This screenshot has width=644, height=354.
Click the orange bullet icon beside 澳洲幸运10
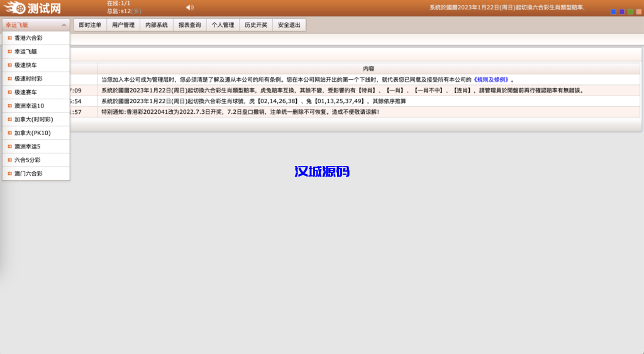coord(9,106)
